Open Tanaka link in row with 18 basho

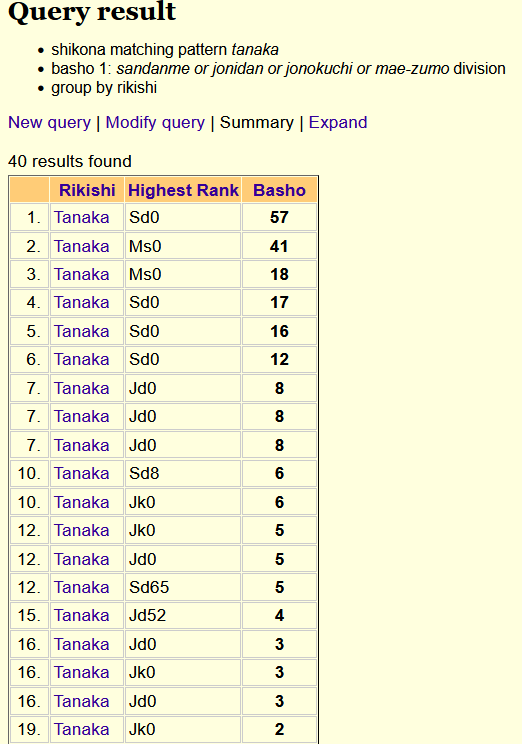(x=82, y=274)
